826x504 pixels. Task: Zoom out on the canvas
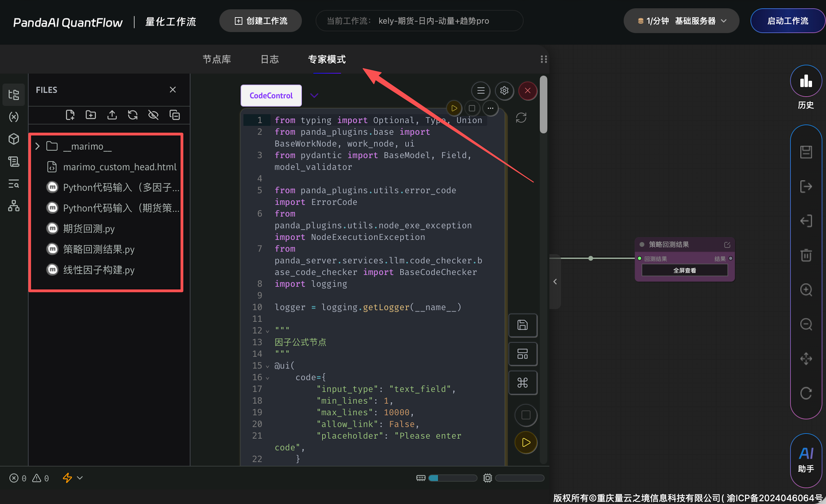(x=806, y=324)
